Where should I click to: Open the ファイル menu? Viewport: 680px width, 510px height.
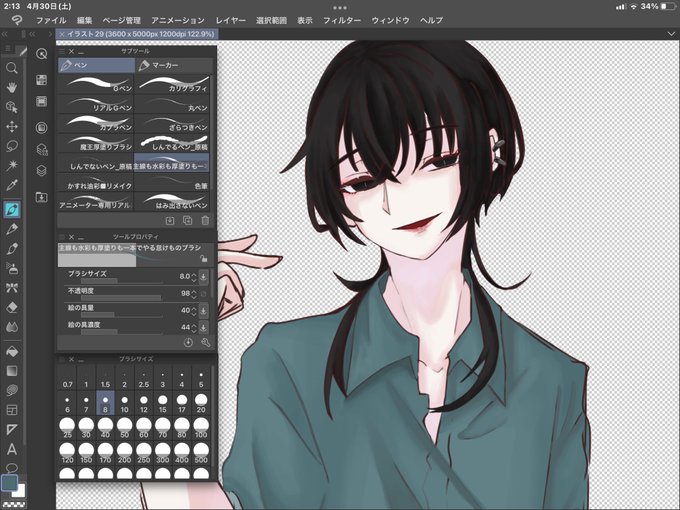[51, 20]
